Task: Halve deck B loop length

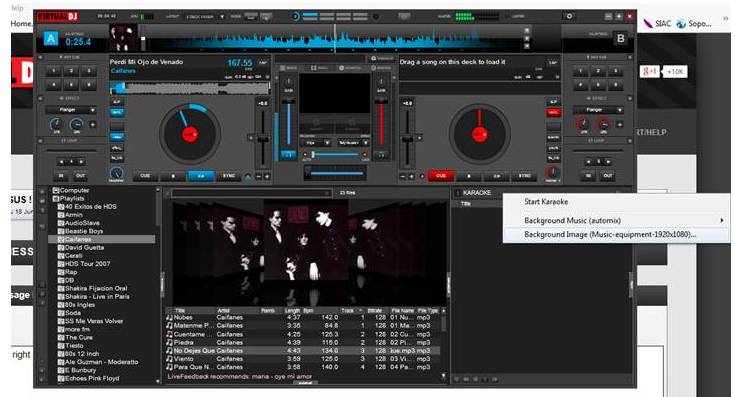Action: [589, 162]
